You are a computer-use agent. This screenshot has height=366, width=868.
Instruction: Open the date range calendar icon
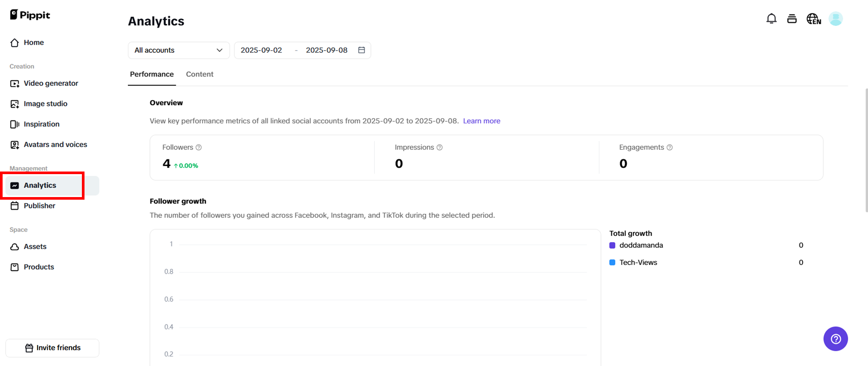(361, 50)
